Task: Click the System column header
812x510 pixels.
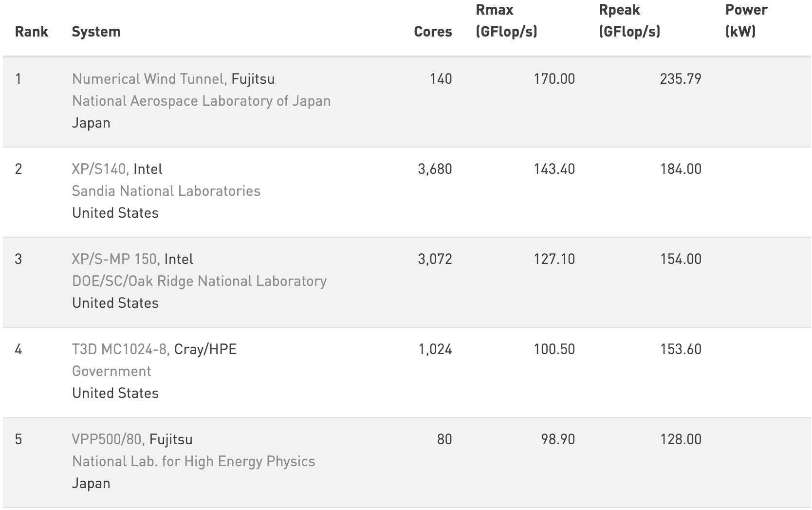Action: click(96, 32)
